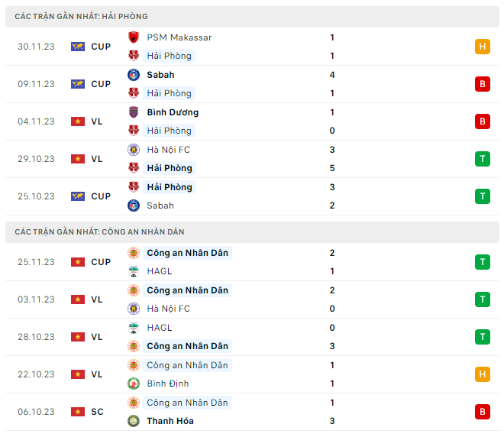This screenshot has height=437, width=504.
Task: Click the SC competition label on 06.10.23
Action: (x=97, y=412)
